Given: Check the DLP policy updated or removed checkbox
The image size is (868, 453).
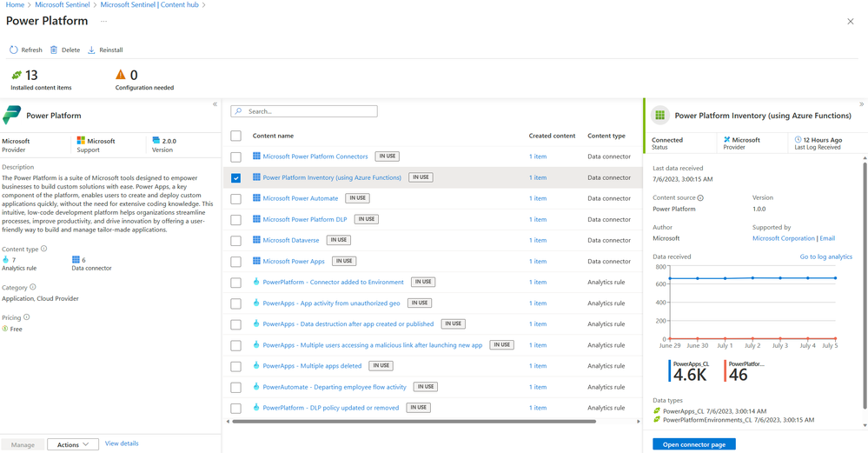Looking at the screenshot, I should 235,408.
